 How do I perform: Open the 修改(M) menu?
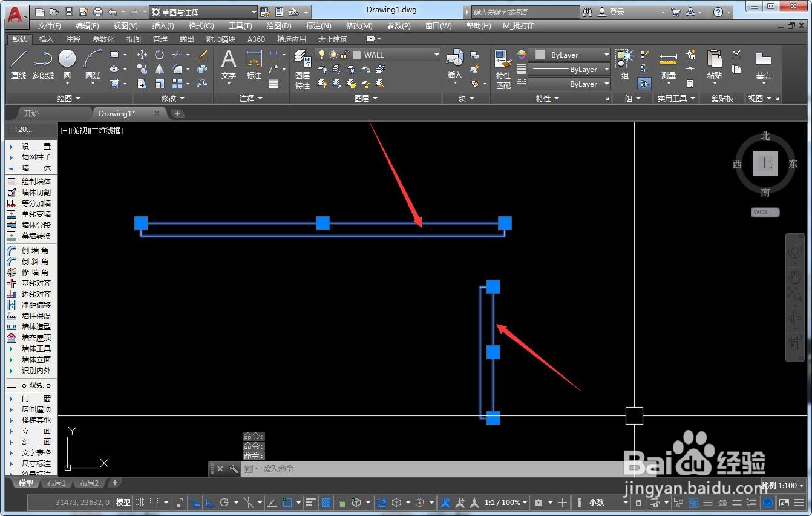pos(359,26)
